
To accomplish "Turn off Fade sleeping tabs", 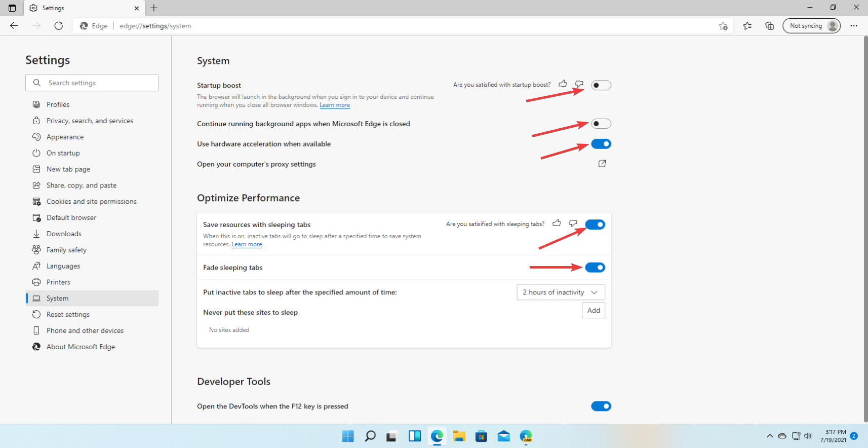I will (595, 268).
